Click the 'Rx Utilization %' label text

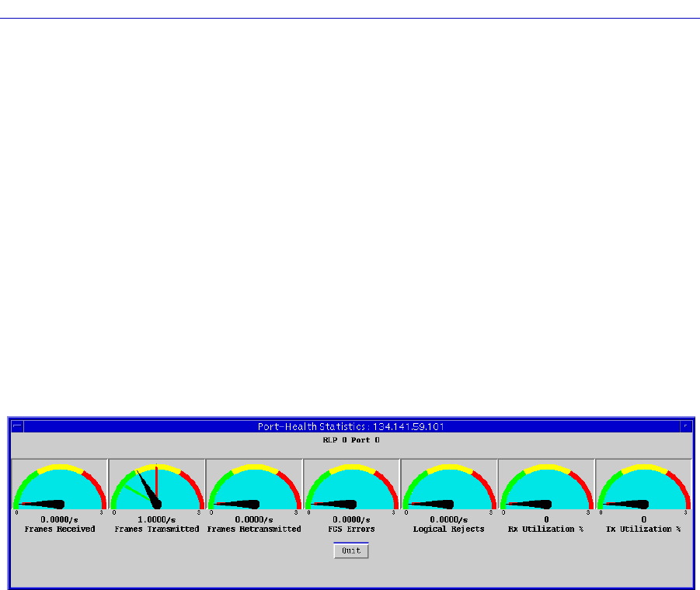(x=546, y=529)
